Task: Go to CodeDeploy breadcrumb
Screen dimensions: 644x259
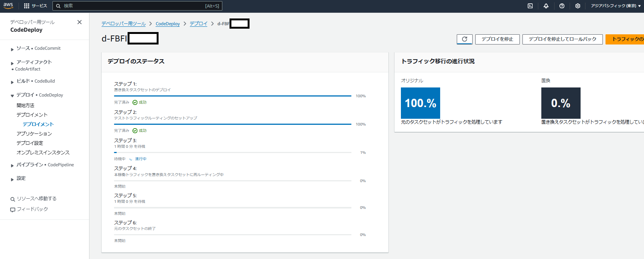Action: 168,24
